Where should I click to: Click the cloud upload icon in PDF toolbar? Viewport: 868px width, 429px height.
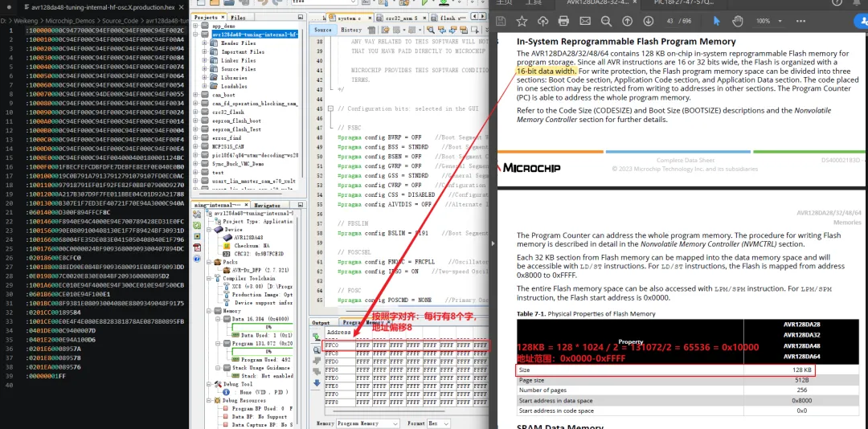542,21
